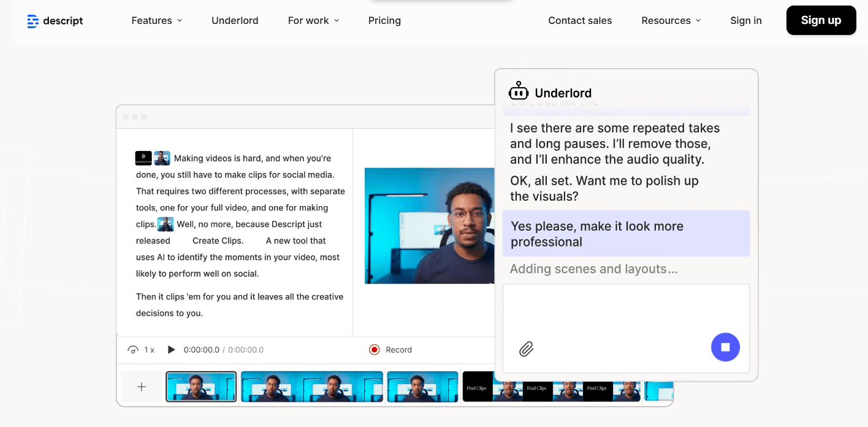Image resolution: width=868 pixels, height=427 pixels.
Task: Click Contact sales
Action: pyautogui.click(x=579, y=20)
